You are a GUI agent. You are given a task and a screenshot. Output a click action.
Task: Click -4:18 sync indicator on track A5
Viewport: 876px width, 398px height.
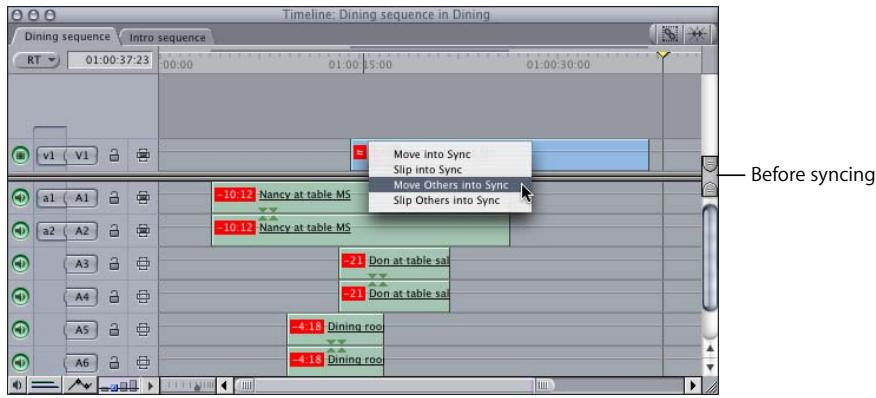[x=307, y=326]
